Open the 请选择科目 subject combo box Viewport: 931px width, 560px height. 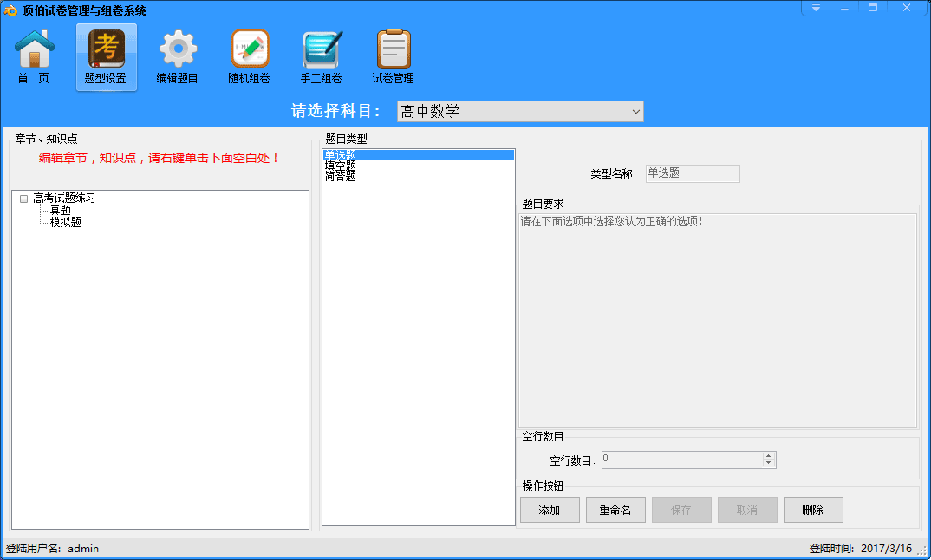(x=520, y=111)
